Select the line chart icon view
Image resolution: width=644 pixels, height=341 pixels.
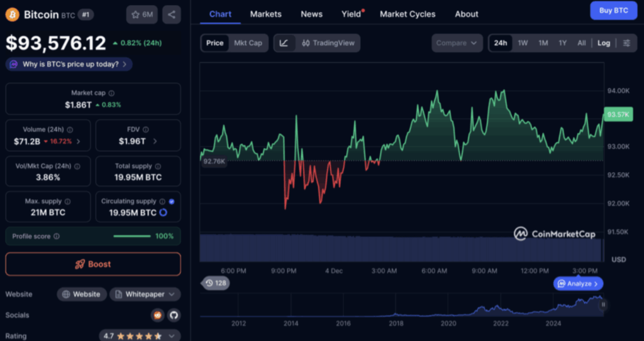tap(284, 43)
